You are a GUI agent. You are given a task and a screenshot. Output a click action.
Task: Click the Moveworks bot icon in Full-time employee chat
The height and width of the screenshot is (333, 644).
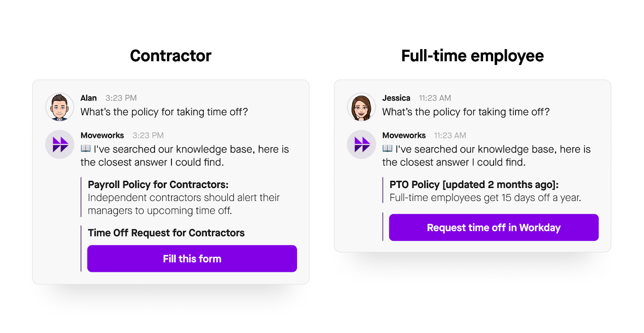(361, 144)
